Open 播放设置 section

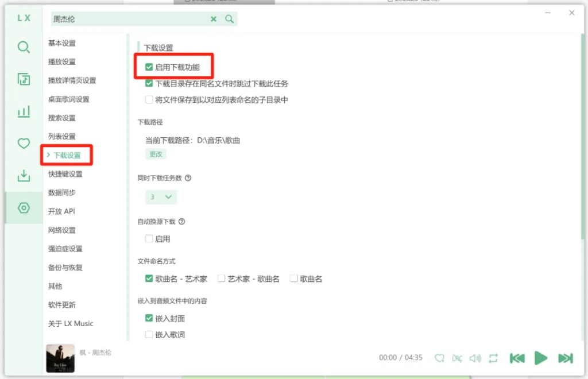click(62, 62)
